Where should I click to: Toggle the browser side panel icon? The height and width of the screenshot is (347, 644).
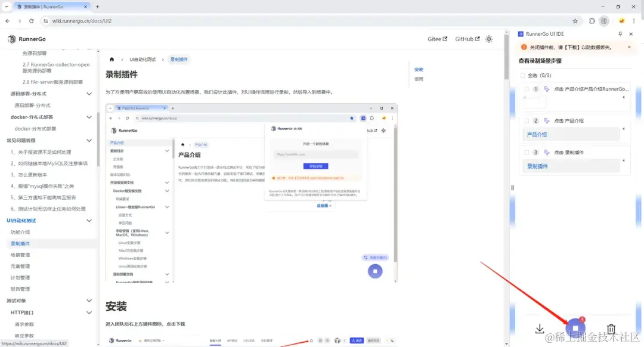pos(603,21)
